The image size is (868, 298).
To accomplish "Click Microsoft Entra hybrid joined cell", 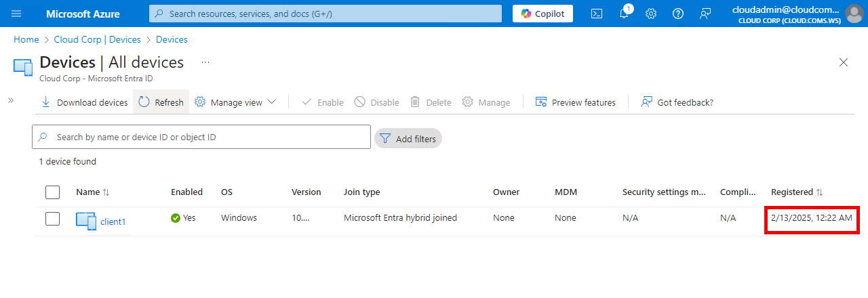I will pyautogui.click(x=400, y=218).
